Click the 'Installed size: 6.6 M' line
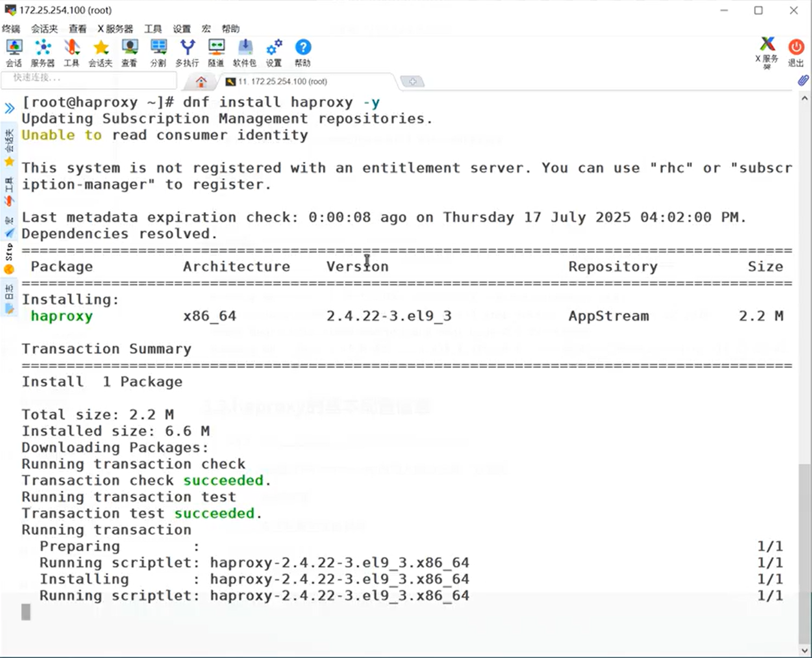Screen dimensions: 812x658 click(116, 431)
